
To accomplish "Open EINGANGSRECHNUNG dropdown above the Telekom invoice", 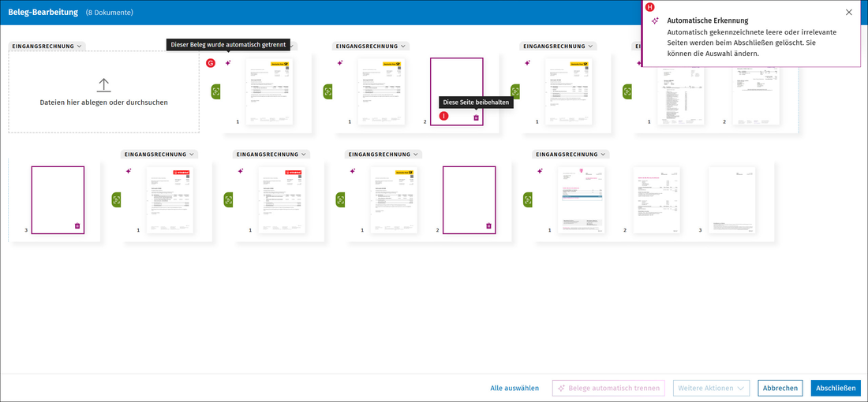I will coord(571,154).
